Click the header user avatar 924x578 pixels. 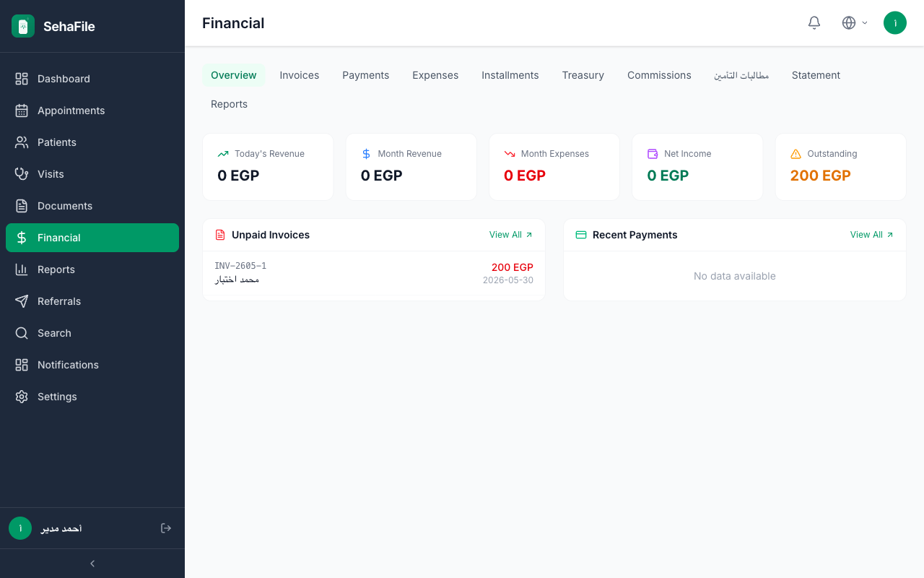pyautogui.click(x=895, y=23)
